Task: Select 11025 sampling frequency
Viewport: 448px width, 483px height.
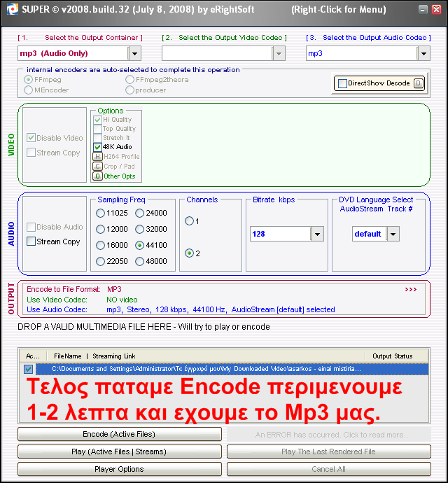Action: click(100, 213)
